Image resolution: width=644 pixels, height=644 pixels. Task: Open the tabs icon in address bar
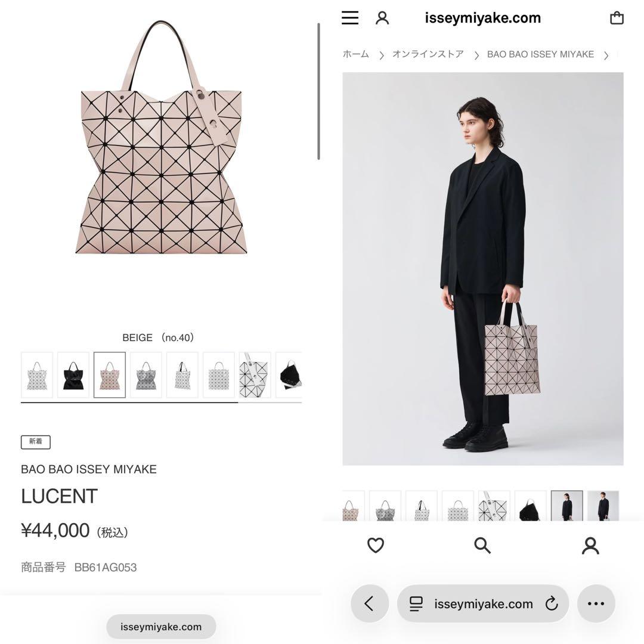point(416,603)
